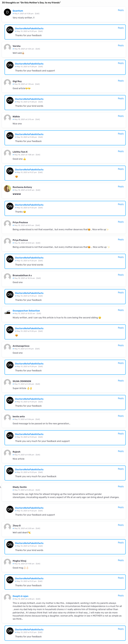Reply to Archanaprince's "Good one" comment

(x=120, y=345)
